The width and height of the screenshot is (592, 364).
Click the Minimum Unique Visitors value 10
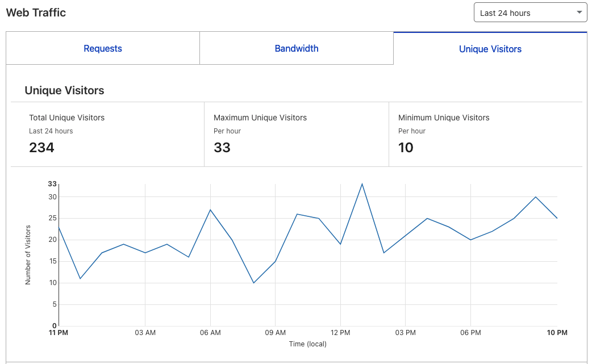tap(406, 148)
